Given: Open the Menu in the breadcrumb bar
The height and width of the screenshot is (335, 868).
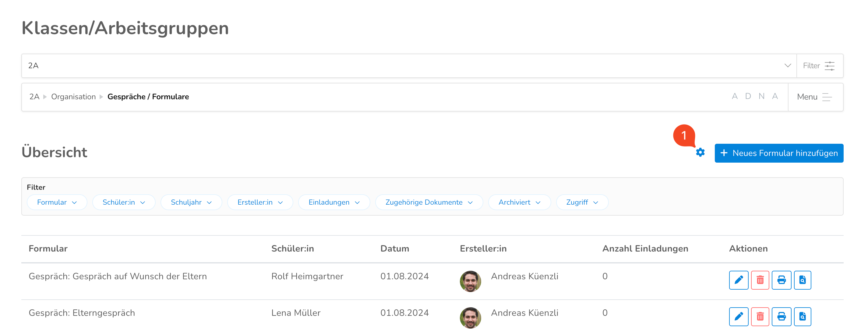Looking at the screenshot, I should click(815, 97).
